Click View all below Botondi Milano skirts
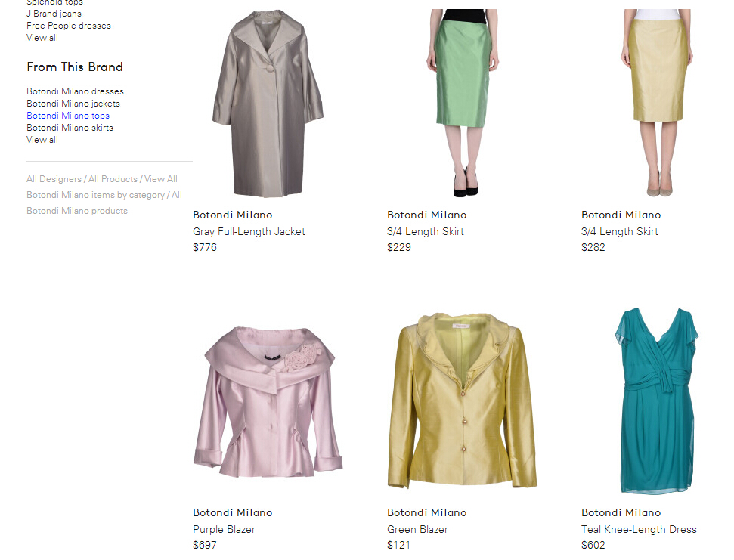The height and width of the screenshot is (560, 734). (42, 140)
